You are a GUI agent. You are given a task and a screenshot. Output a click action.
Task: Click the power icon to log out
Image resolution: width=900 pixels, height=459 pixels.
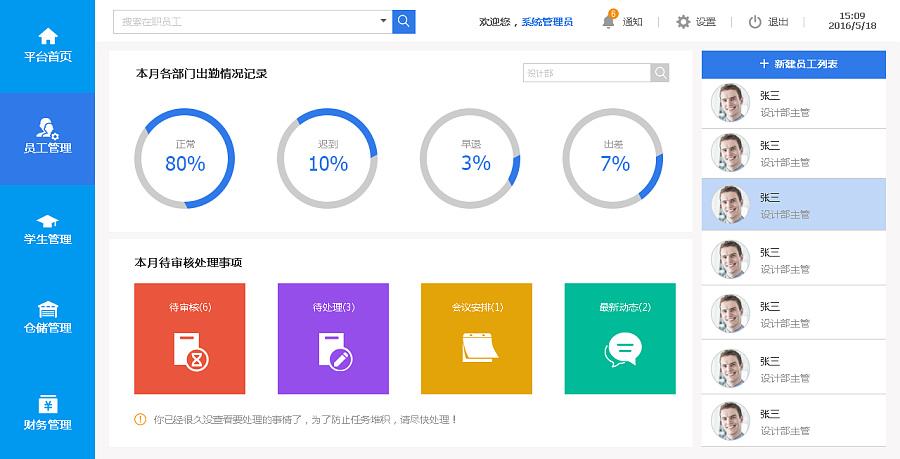pos(755,22)
